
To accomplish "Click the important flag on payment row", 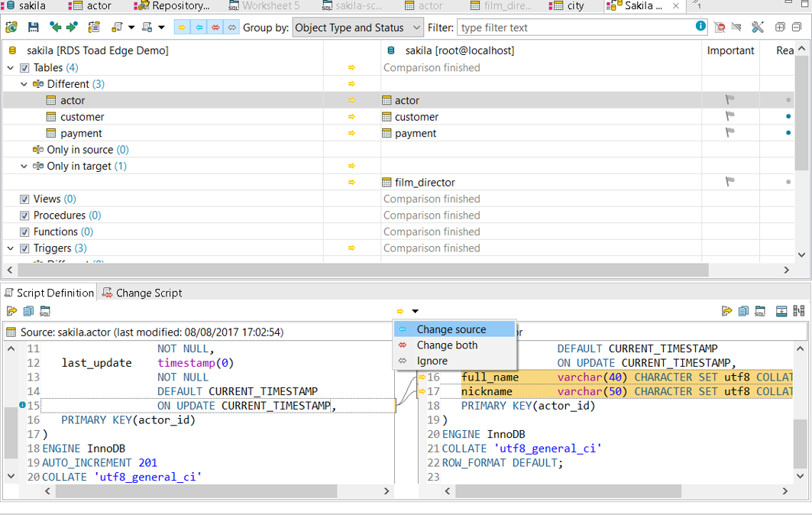I will 730,133.
